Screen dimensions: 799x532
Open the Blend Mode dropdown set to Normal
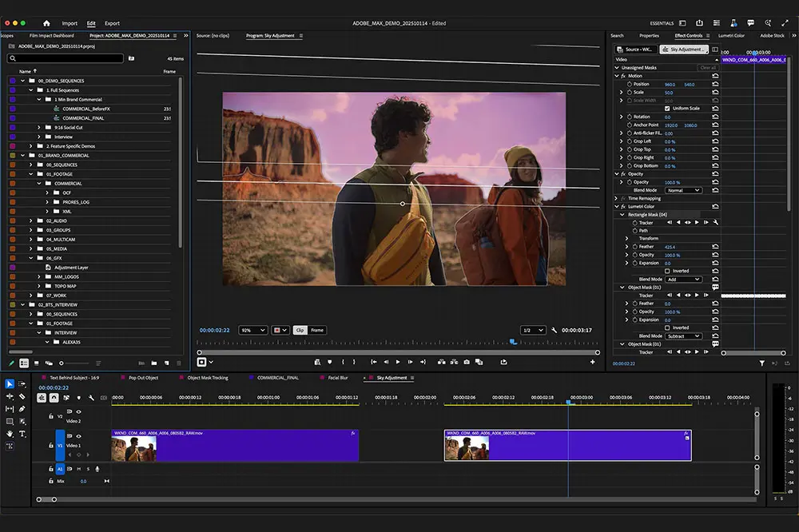tap(684, 190)
